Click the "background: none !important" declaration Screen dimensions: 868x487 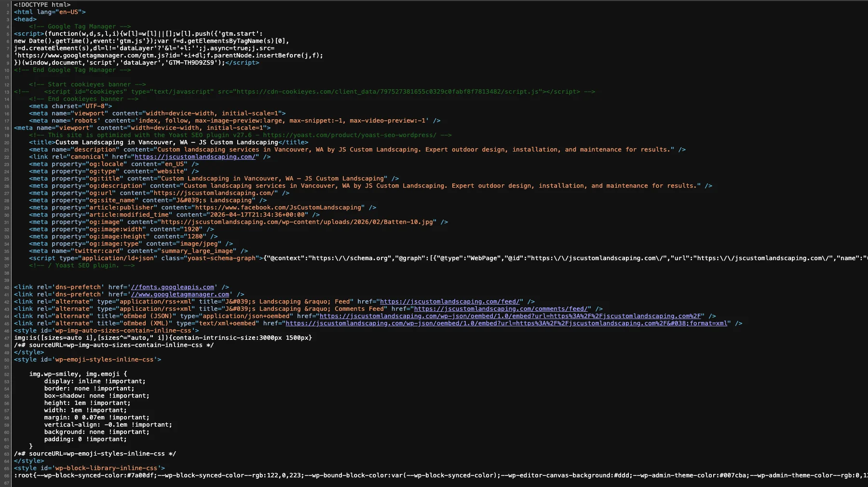[97, 432]
